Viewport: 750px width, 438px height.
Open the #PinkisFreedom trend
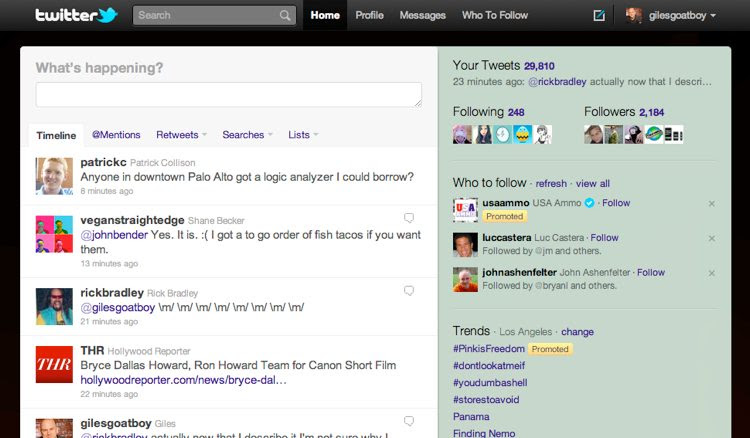[x=489, y=349]
